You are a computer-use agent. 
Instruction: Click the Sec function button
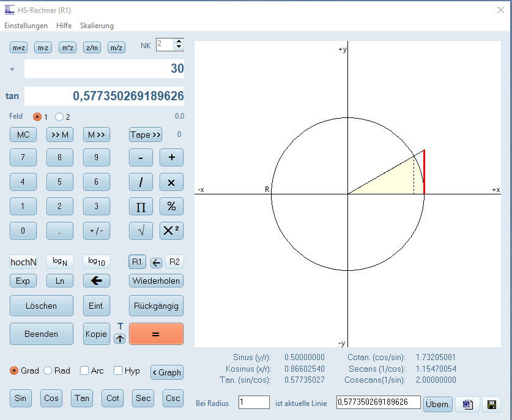pyautogui.click(x=143, y=398)
